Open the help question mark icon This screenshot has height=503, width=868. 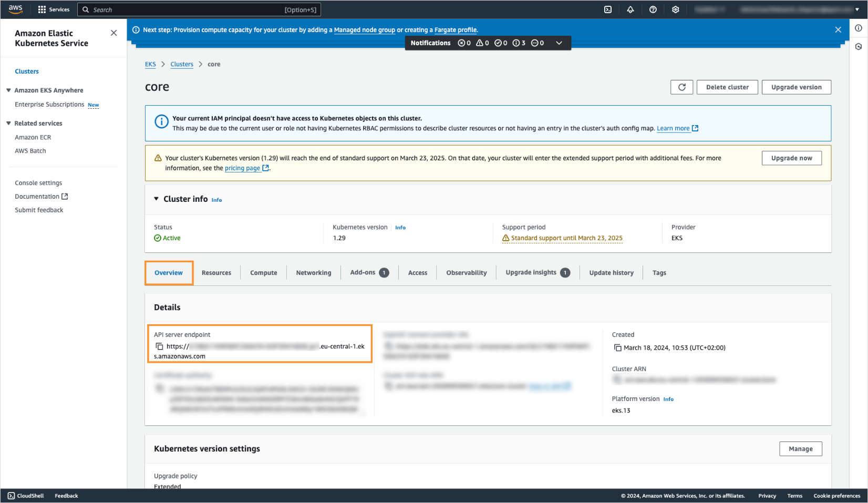pos(653,9)
